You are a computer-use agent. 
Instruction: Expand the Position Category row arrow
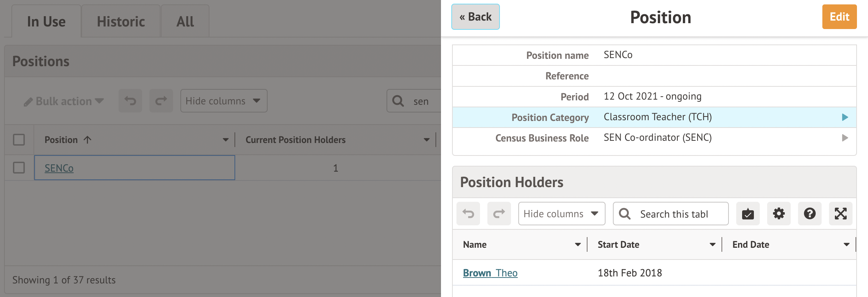(x=845, y=117)
